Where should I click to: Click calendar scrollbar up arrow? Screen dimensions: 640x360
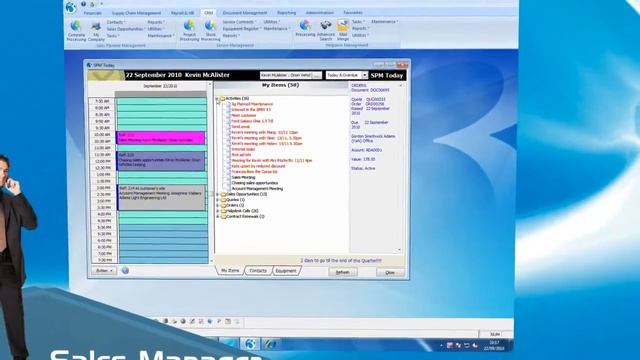(211, 84)
